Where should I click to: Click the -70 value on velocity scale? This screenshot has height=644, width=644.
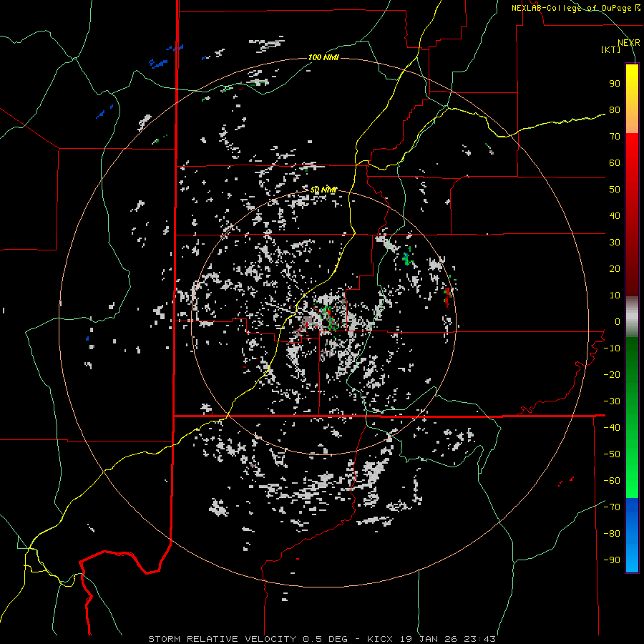tap(612, 507)
